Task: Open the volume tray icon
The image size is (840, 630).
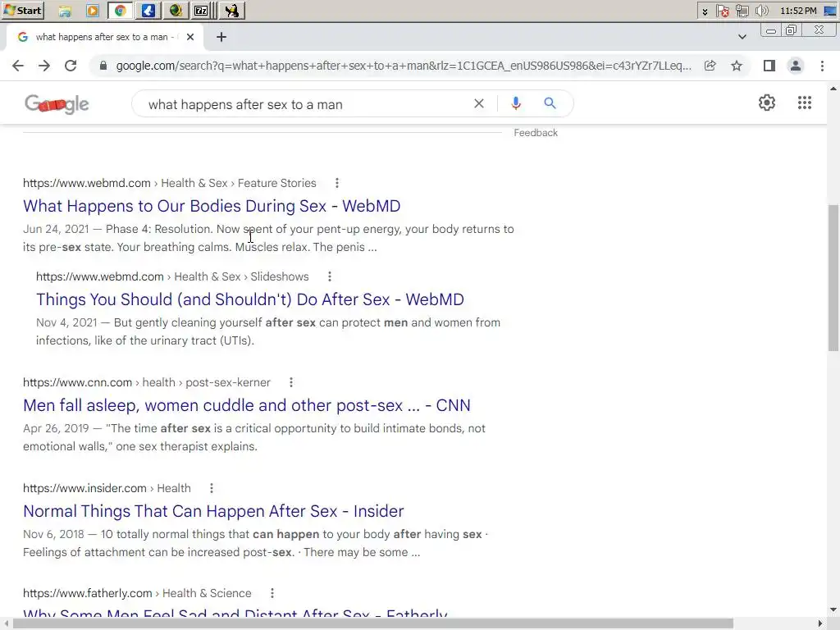Action: (x=761, y=11)
